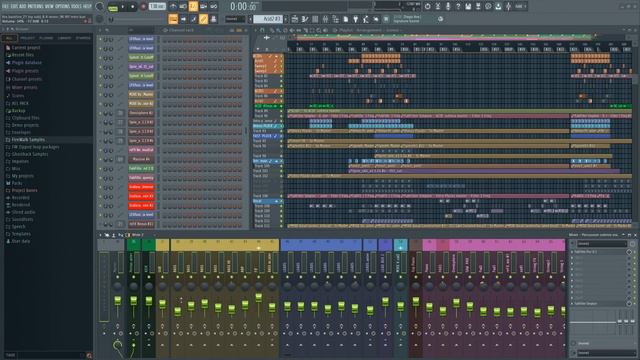Click the save project icon
640x360 pixels.
pyautogui.click(x=468, y=7)
